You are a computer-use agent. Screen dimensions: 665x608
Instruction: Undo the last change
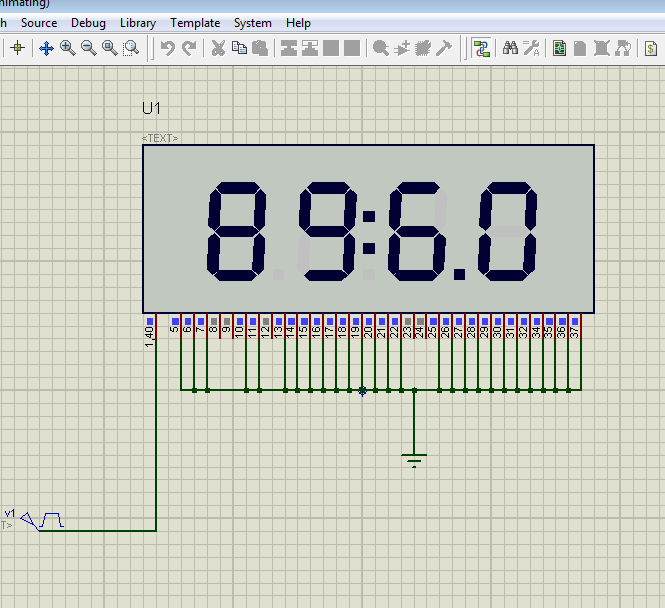(168, 48)
